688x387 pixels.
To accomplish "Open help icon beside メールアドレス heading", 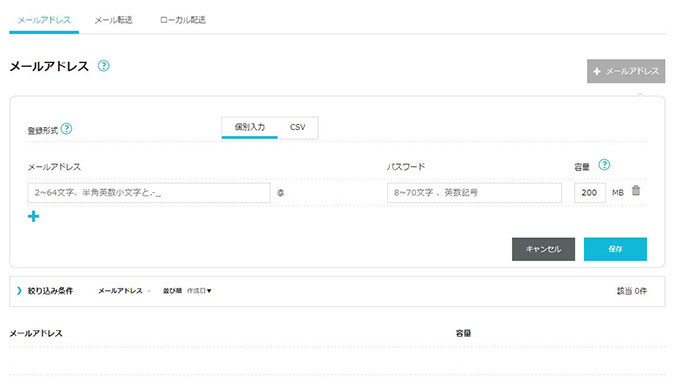I will click(104, 66).
